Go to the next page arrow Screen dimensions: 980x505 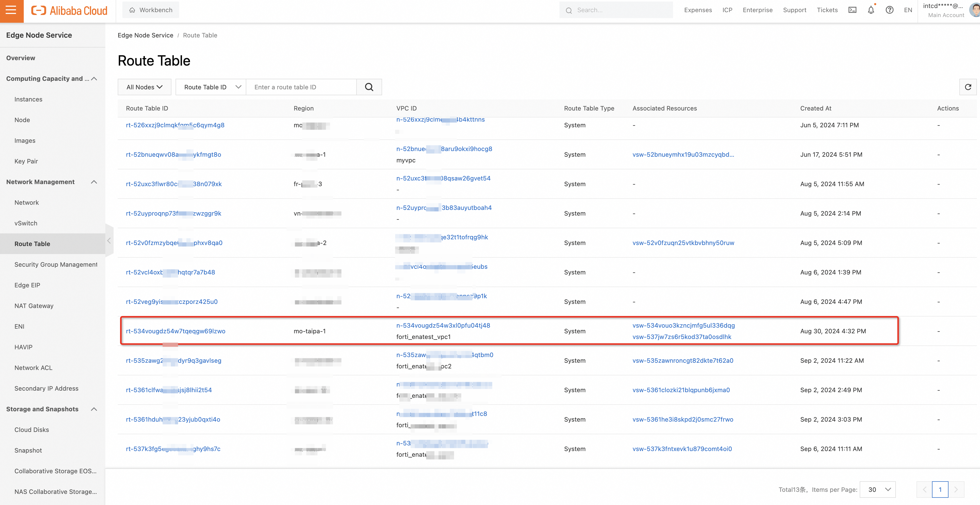click(956, 490)
